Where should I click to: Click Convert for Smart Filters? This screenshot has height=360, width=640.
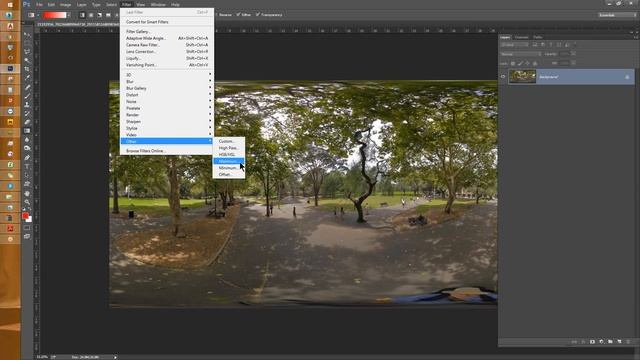tap(167, 22)
